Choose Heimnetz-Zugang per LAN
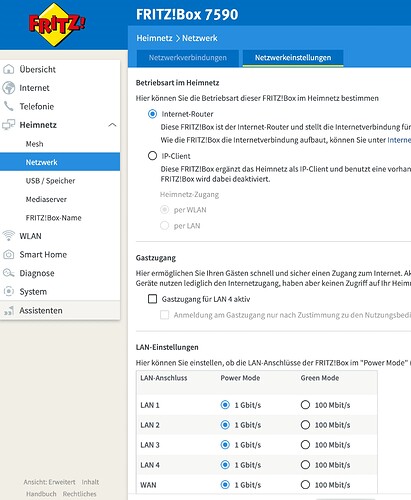The height and width of the screenshot is (500, 411). point(165,226)
